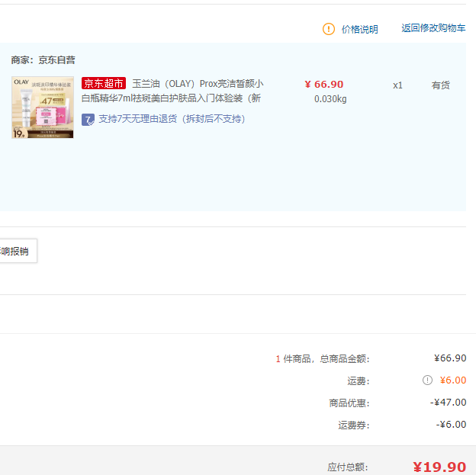This screenshot has height=475, width=476.
Task: Select the 应付总额 label
Action: [348, 467]
